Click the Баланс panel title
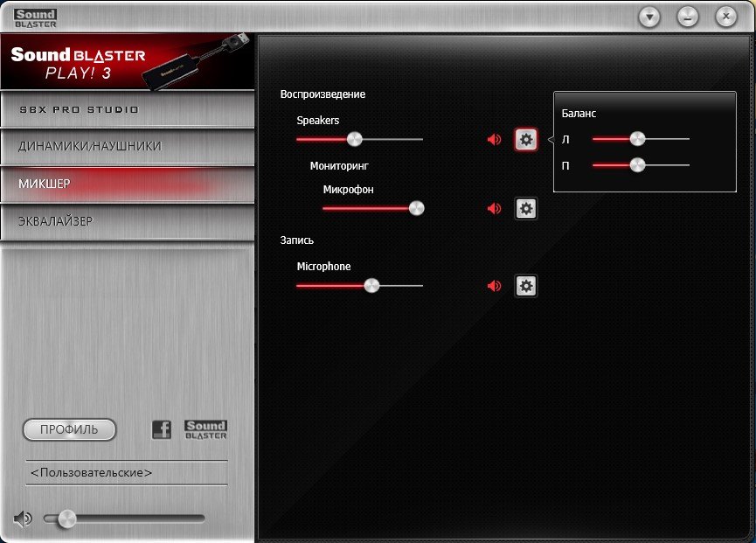 (x=579, y=114)
